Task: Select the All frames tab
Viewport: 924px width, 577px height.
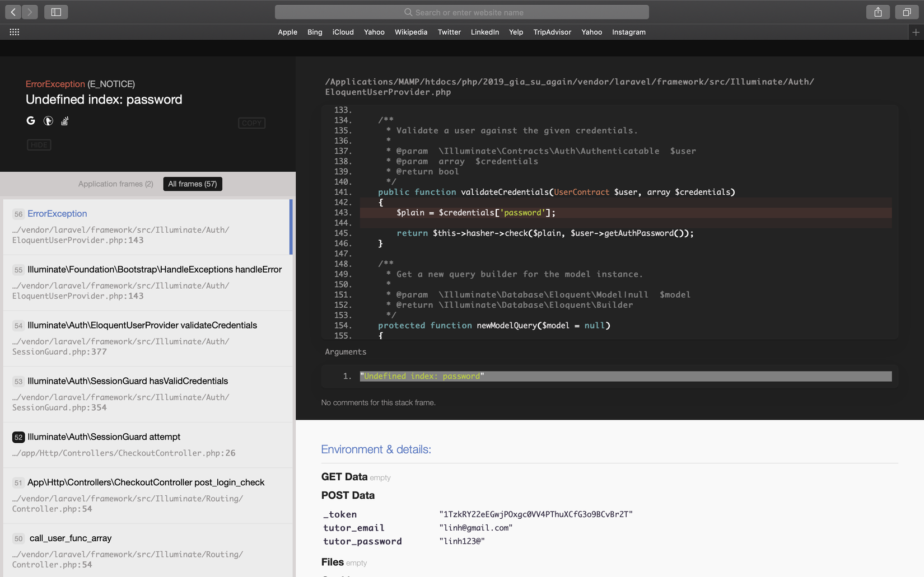Action: click(192, 184)
